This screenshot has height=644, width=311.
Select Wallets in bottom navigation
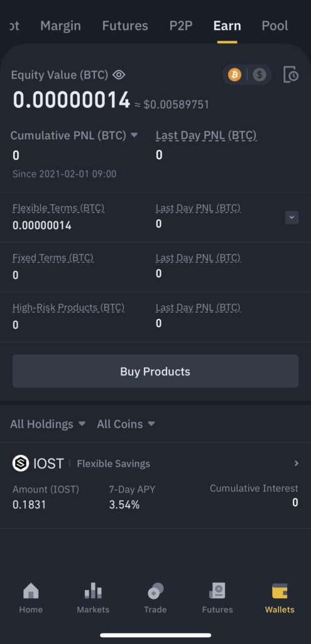(280, 598)
